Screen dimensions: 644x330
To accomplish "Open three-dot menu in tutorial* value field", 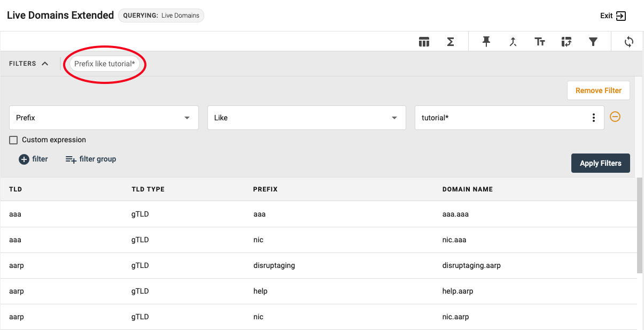I will pyautogui.click(x=594, y=118).
